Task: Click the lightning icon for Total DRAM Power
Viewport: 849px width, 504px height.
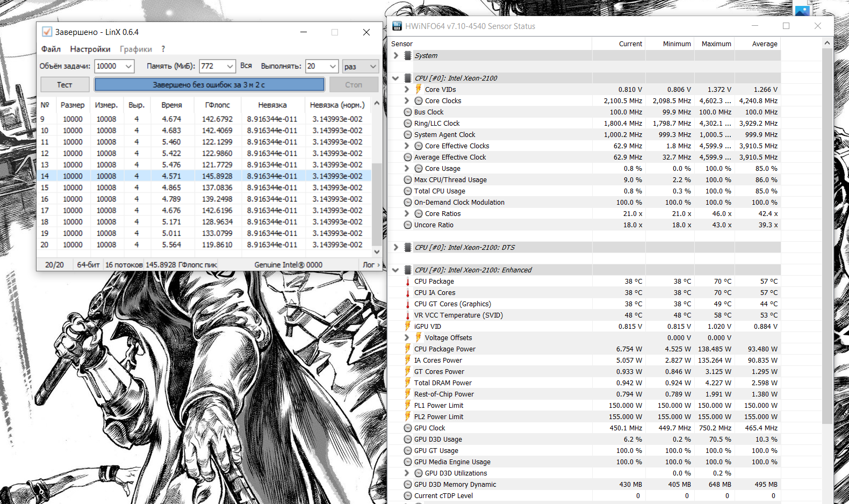Action: [408, 383]
